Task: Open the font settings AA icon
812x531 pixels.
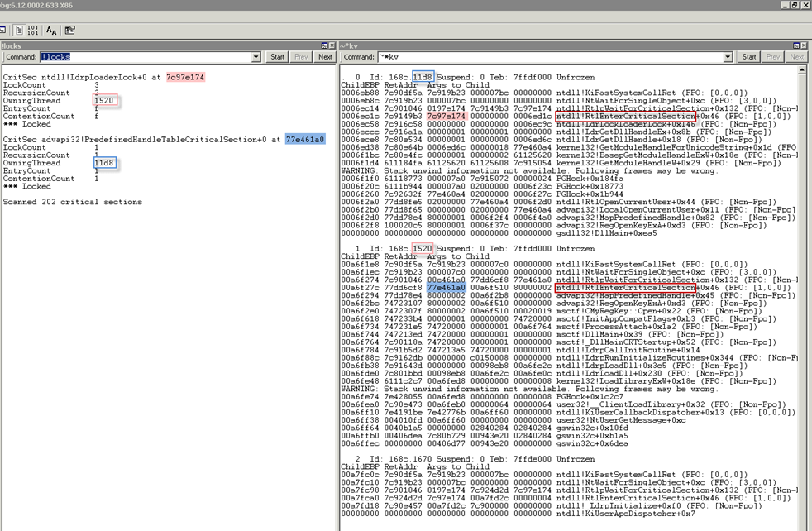Action: (51, 30)
